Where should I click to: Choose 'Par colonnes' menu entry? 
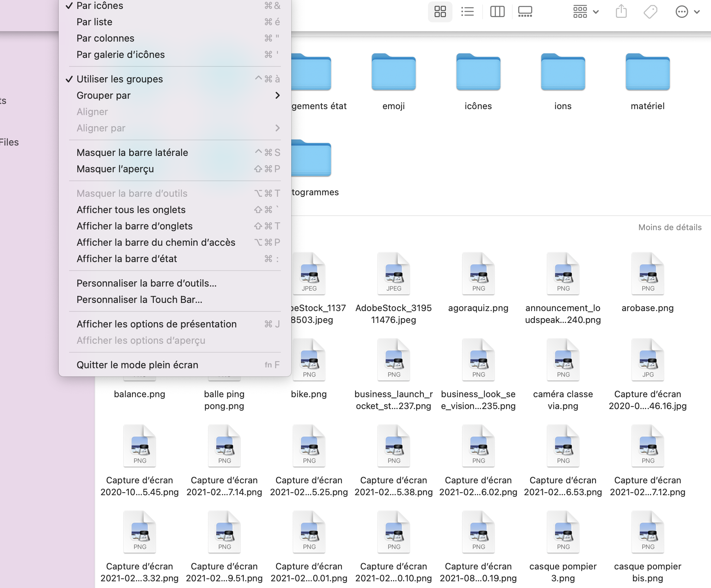click(x=175, y=38)
